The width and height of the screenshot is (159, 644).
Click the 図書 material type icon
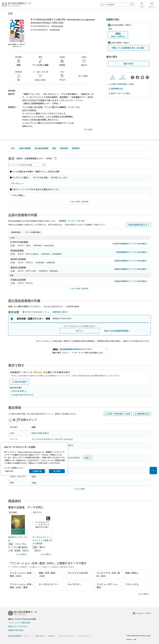19,61
